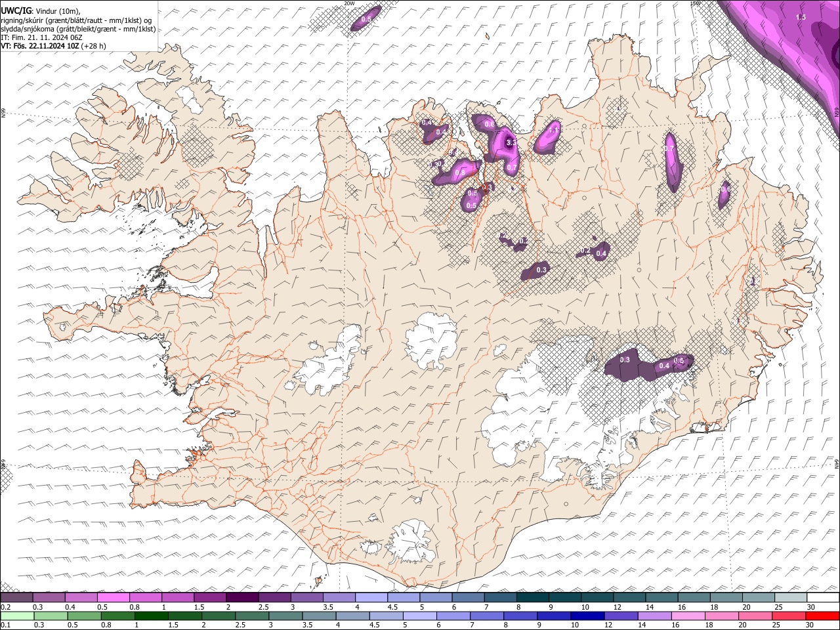The width and height of the screenshot is (840, 630).
Task: Click the dark teal 8 swatch in upper legend
Action: [x=532, y=597]
